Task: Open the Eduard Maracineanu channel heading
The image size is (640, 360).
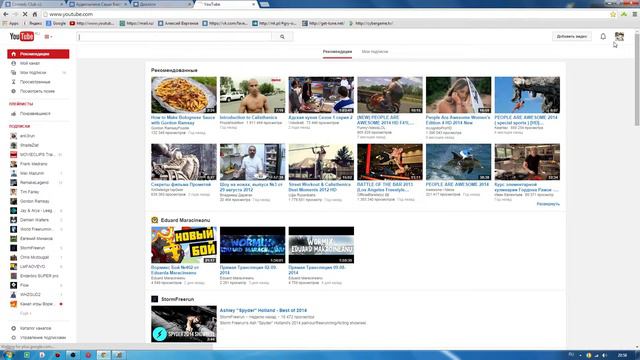Action: pos(185,220)
